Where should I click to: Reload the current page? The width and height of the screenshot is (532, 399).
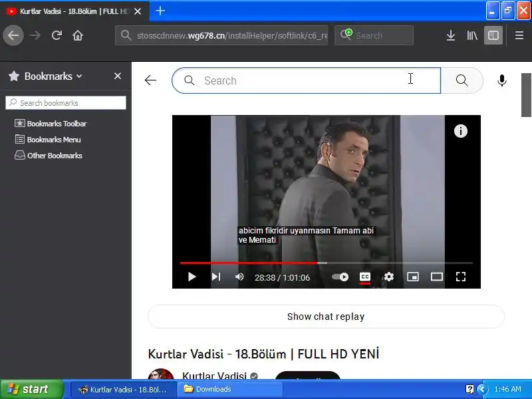point(57,35)
